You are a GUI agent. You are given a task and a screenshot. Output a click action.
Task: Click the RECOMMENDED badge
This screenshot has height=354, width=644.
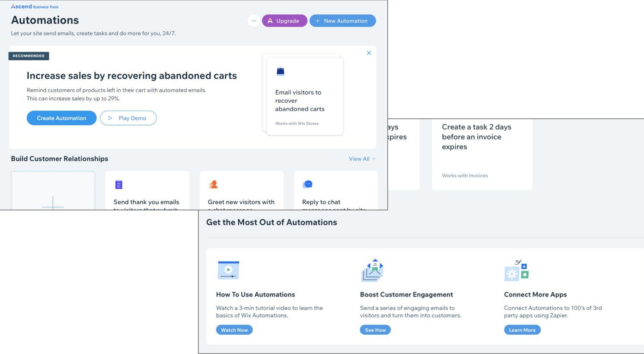pyautogui.click(x=29, y=56)
